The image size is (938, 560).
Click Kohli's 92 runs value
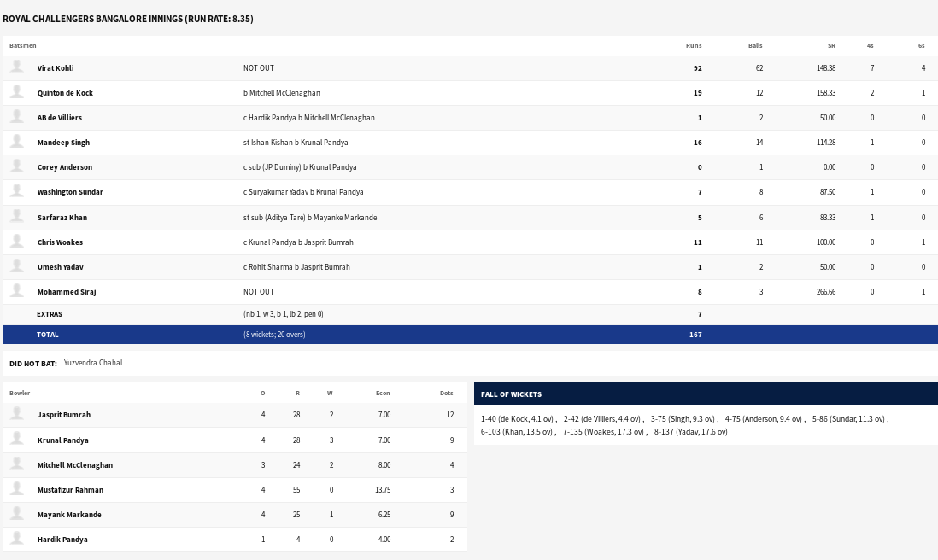(x=697, y=68)
